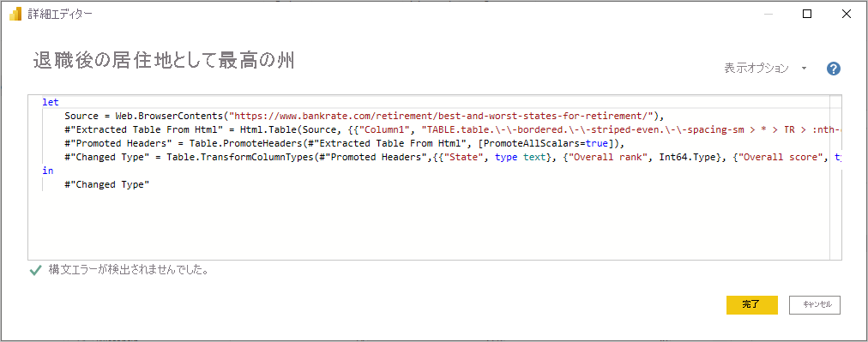Expand the 表示オプション dropdown
The height and width of the screenshot is (342, 868).
pos(766,69)
